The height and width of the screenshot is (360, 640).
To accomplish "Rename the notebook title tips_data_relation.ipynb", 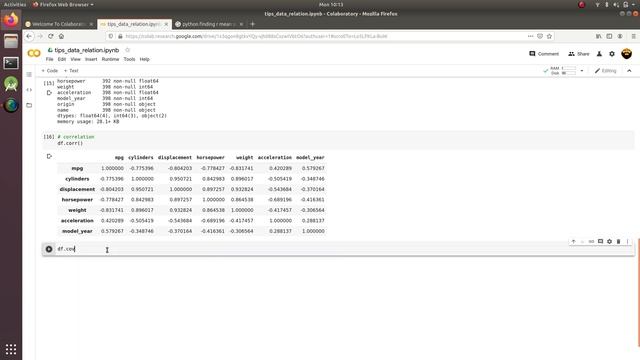I will click(x=87, y=50).
